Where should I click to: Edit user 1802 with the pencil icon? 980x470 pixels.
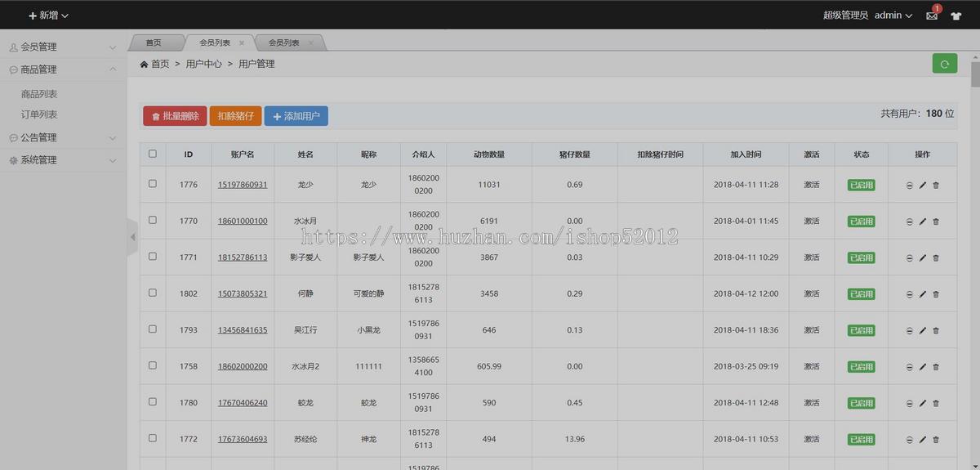tap(923, 294)
